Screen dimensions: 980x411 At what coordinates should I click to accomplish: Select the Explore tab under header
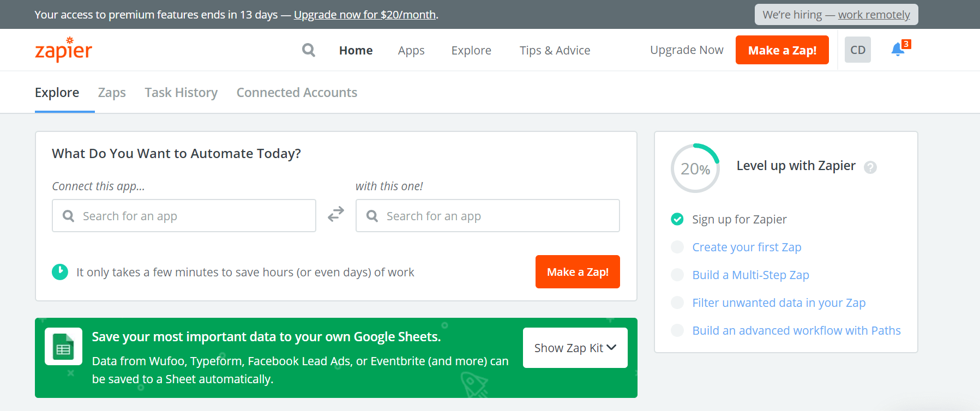point(57,93)
